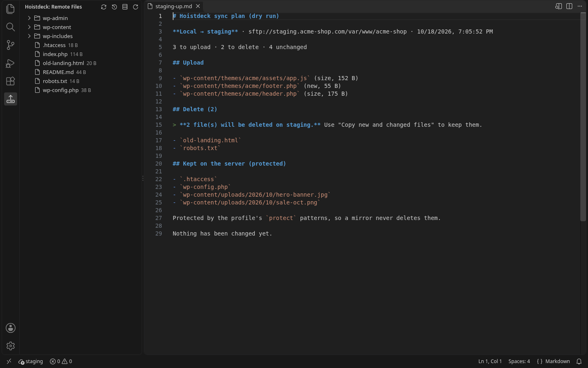The width and height of the screenshot is (588, 368).
Task: Click 'Nothing has been changed yet.' line
Action: click(222, 233)
